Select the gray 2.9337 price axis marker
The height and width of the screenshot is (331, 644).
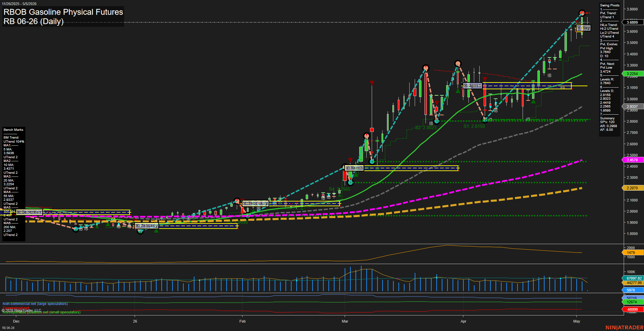632,107
